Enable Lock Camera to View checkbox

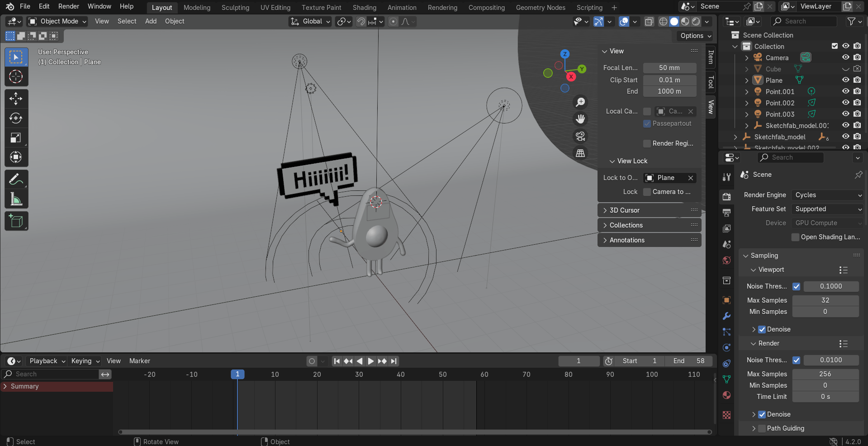647,192
